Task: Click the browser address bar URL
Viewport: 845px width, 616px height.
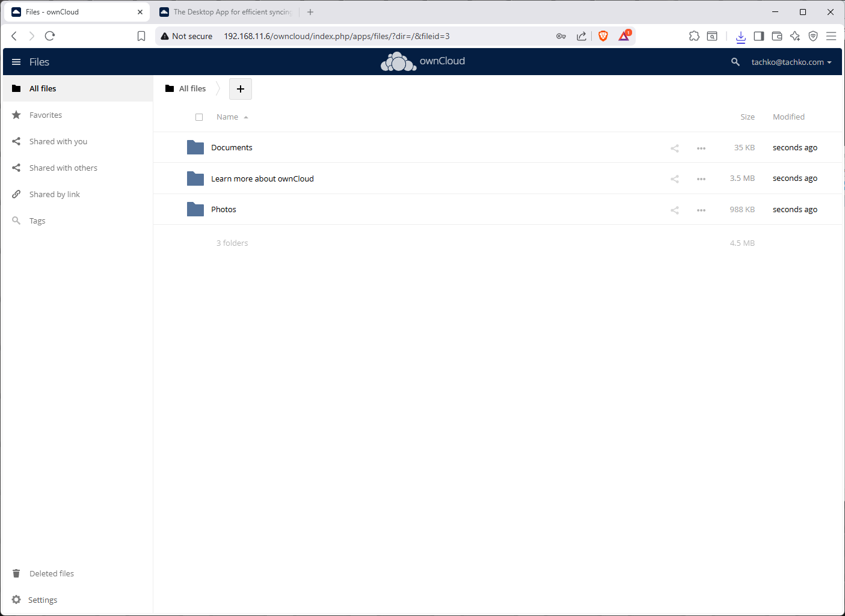Action: click(336, 36)
